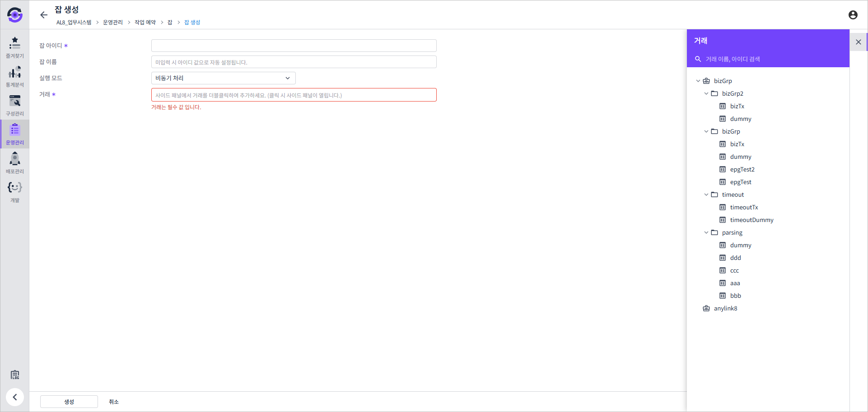This screenshot has width=868, height=412.
Task: Open the 실행 모드 dropdown
Action: 223,78
